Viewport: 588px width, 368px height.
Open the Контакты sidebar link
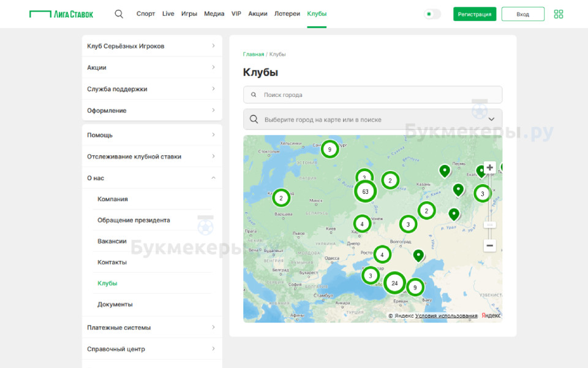click(112, 262)
